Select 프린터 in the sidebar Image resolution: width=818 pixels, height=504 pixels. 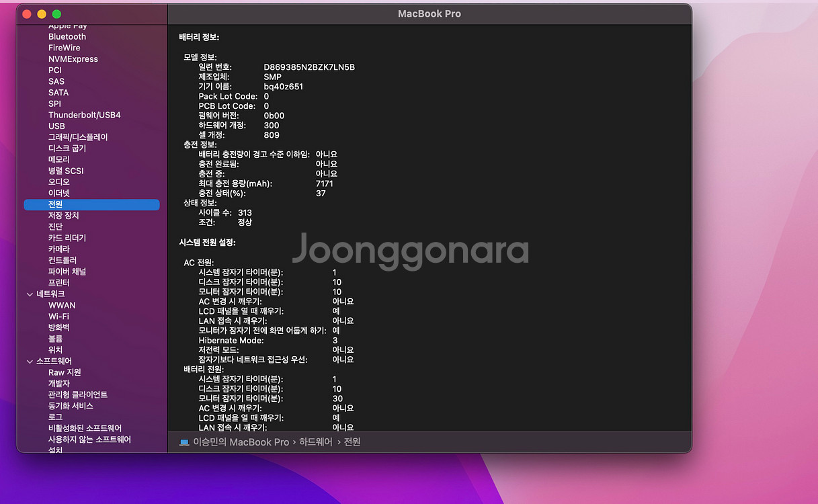point(59,283)
